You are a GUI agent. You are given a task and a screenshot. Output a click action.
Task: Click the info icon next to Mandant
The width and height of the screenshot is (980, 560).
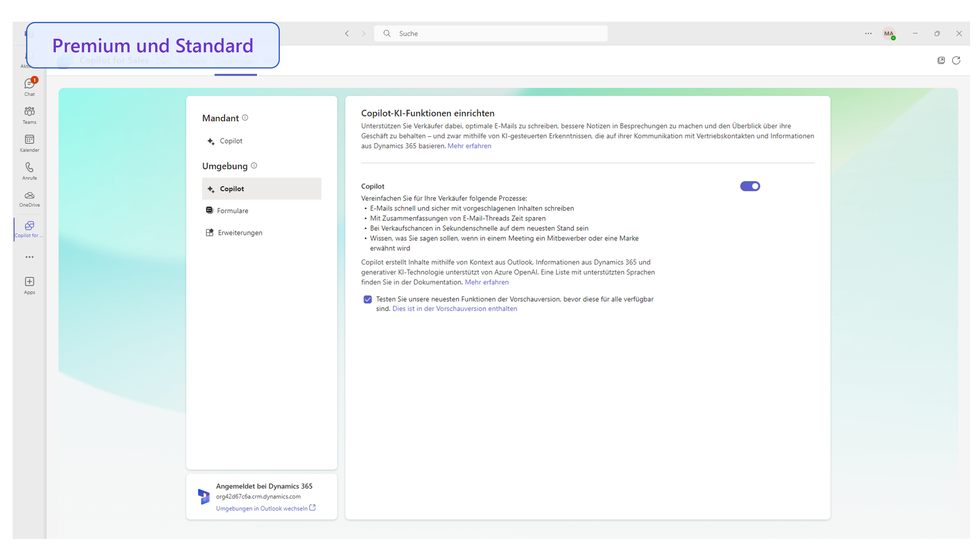pos(245,118)
